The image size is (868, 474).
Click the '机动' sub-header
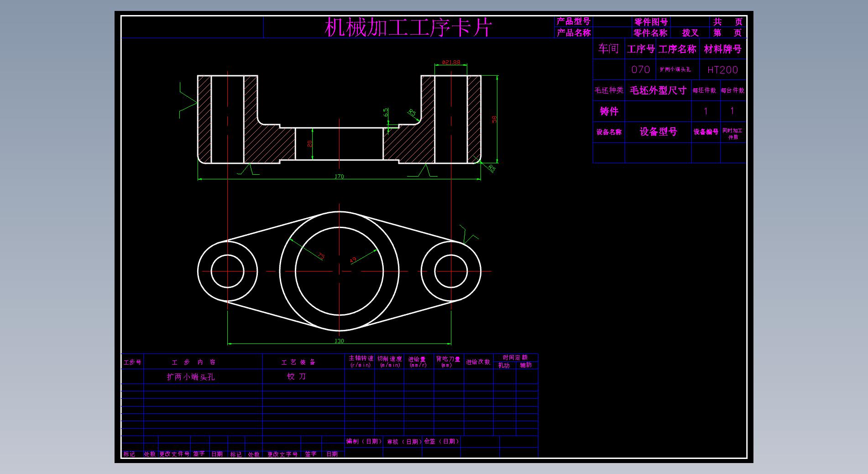click(504, 365)
